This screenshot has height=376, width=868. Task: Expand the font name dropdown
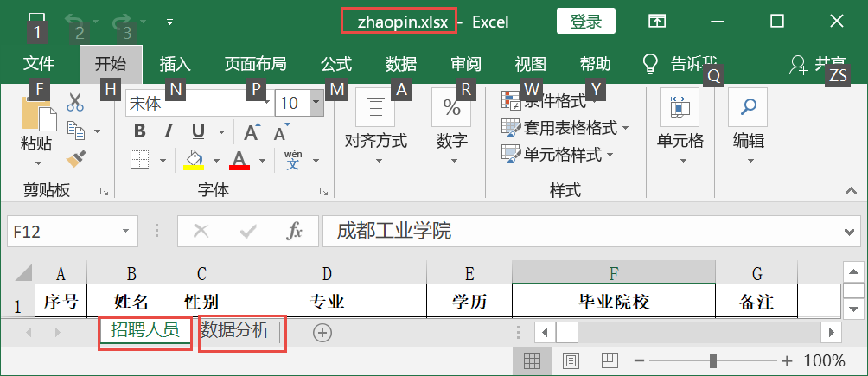tap(267, 104)
